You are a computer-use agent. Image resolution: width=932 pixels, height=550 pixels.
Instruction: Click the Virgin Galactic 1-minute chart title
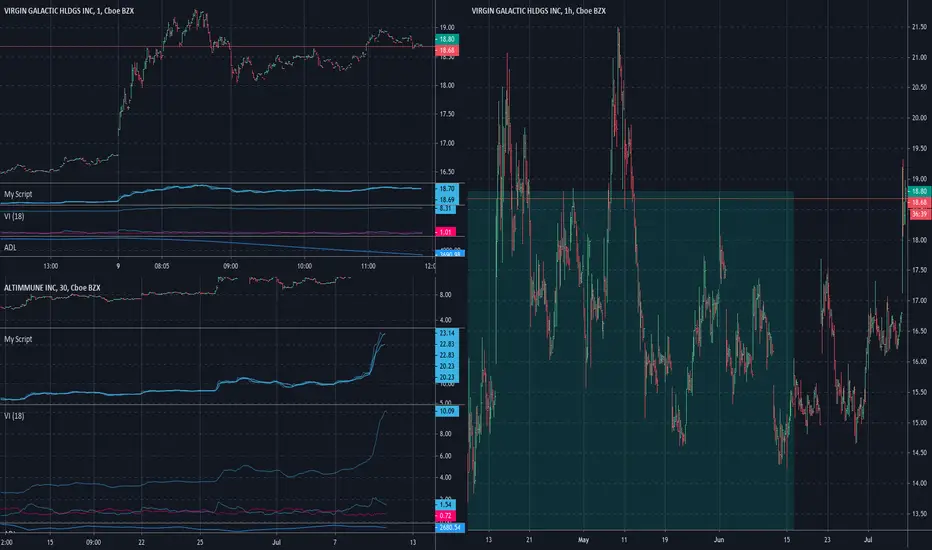69,11
